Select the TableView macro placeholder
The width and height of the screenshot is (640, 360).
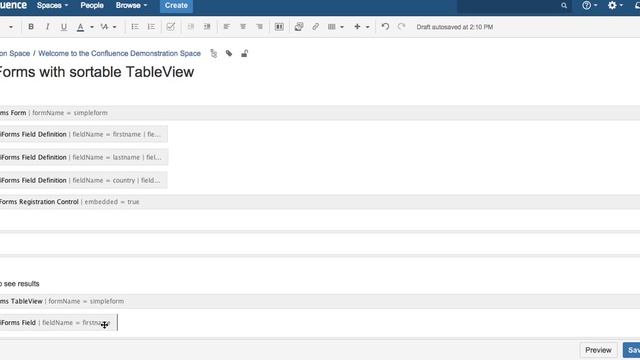pyautogui.click(x=320, y=301)
